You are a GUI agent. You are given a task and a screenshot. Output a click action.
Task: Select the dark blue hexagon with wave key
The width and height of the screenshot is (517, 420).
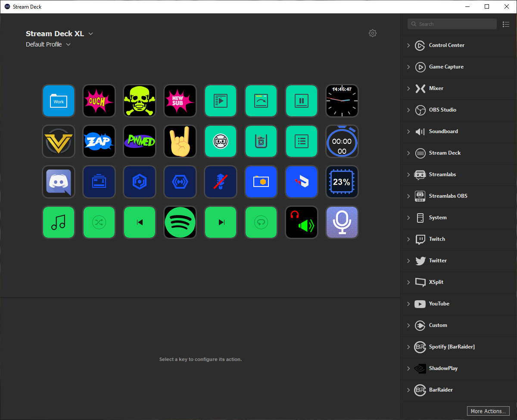coord(180,182)
